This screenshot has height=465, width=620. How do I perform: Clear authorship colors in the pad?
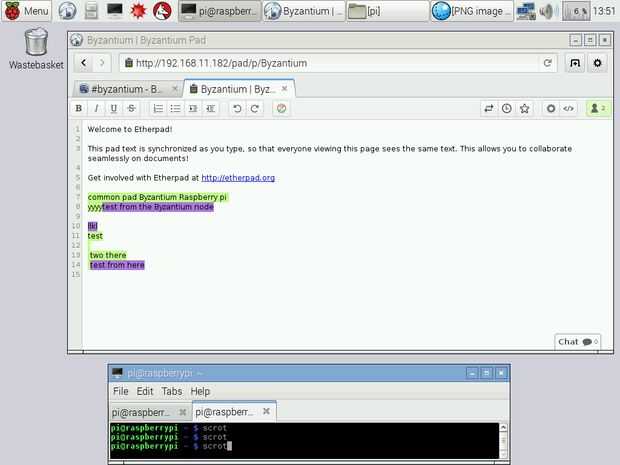(x=281, y=108)
